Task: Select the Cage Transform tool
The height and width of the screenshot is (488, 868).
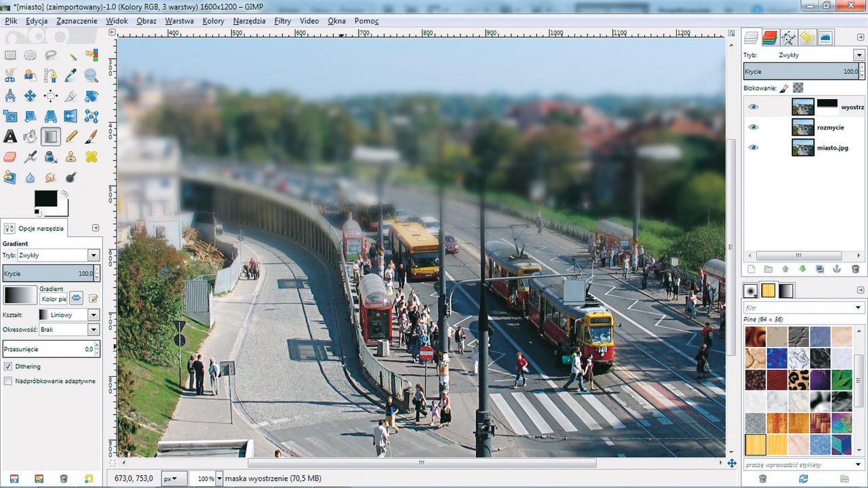Action: [92, 117]
